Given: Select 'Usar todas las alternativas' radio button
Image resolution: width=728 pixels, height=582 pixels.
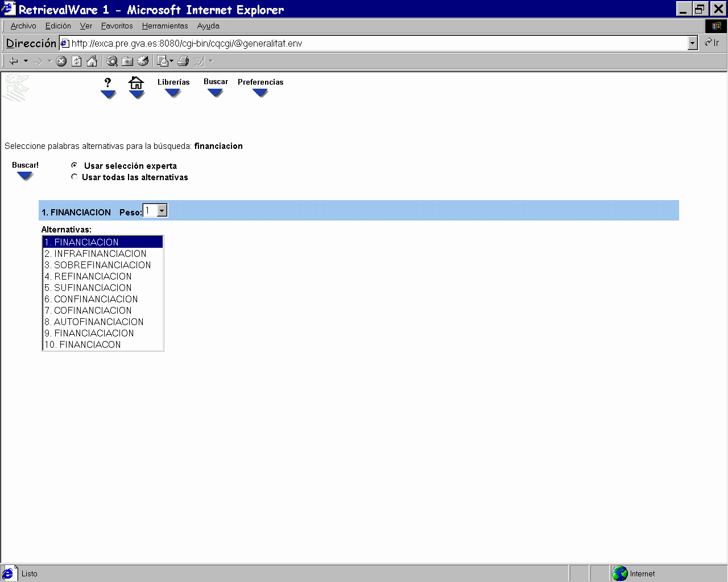Looking at the screenshot, I should (x=75, y=177).
